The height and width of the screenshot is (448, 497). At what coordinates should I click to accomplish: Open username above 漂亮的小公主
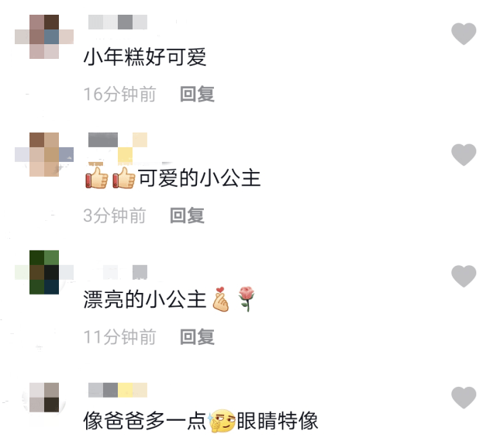pos(118,272)
